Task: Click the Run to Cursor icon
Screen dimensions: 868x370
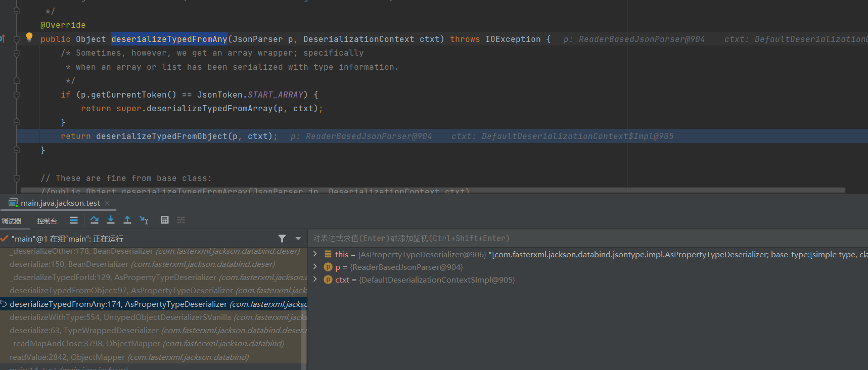Action: [x=144, y=220]
